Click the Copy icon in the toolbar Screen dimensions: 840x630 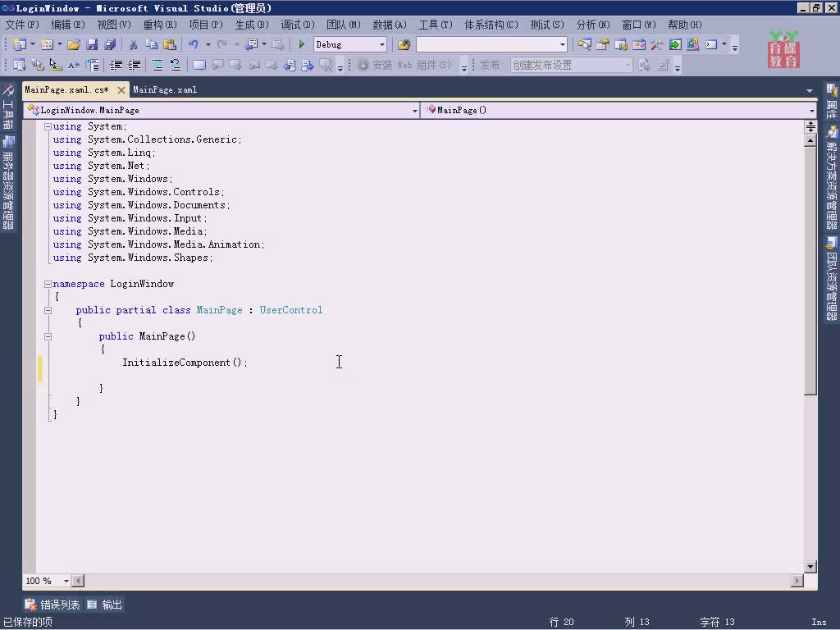click(152, 44)
